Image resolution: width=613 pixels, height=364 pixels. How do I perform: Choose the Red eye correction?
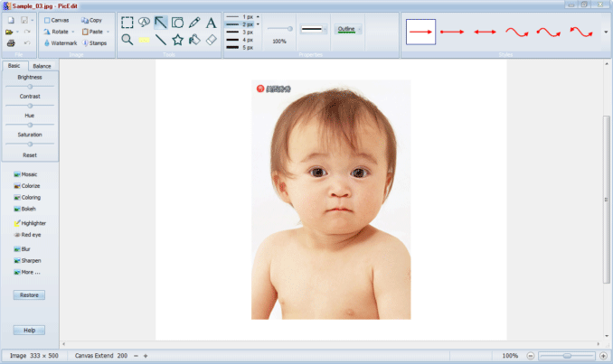[x=27, y=235]
